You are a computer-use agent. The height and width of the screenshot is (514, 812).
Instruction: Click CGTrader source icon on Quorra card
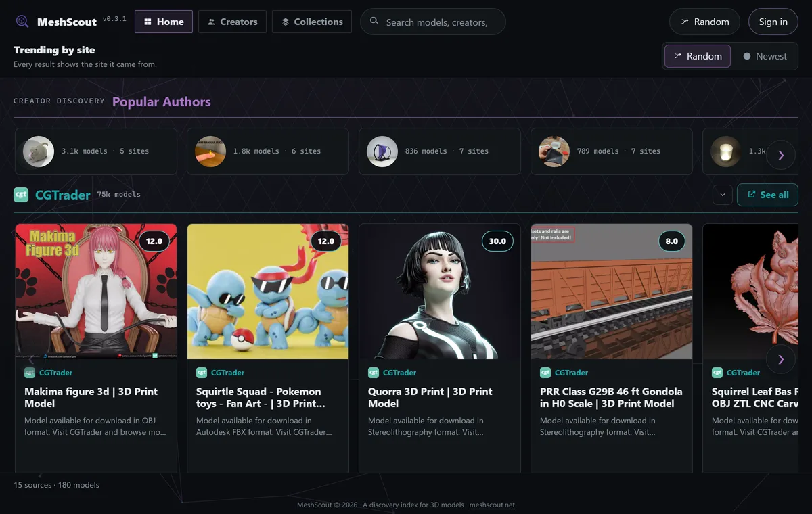click(374, 373)
